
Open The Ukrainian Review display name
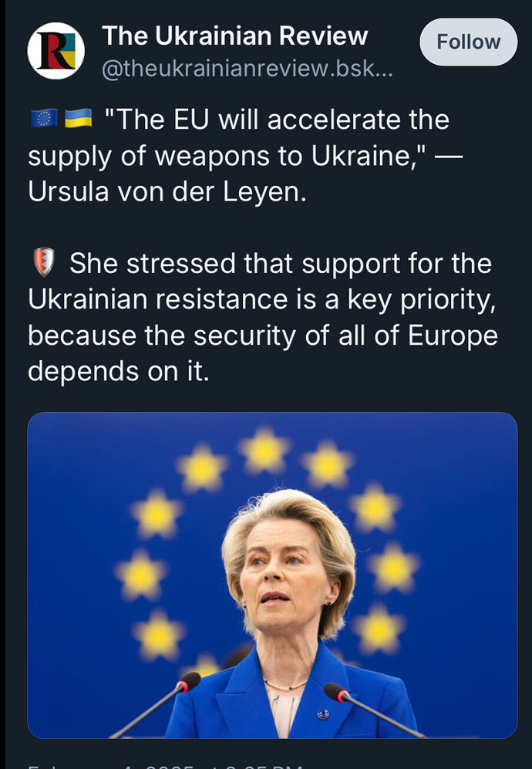[x=235, y=35]
